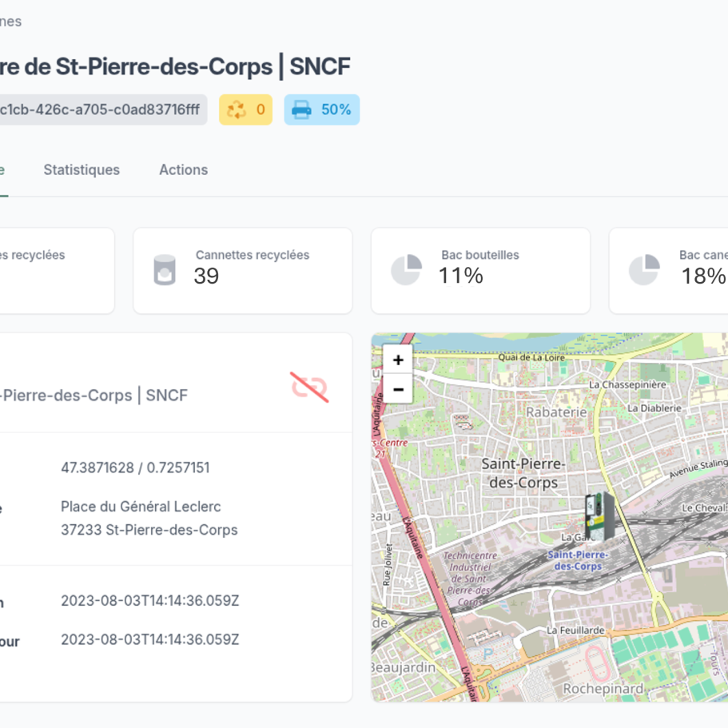Click the crossed-out link icon
The height and width of the screenshot is (728, 728).
click(x=309, y=387)
